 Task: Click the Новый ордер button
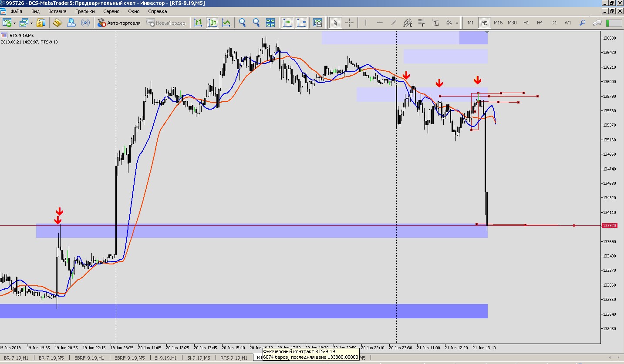[x=167, y=23]
